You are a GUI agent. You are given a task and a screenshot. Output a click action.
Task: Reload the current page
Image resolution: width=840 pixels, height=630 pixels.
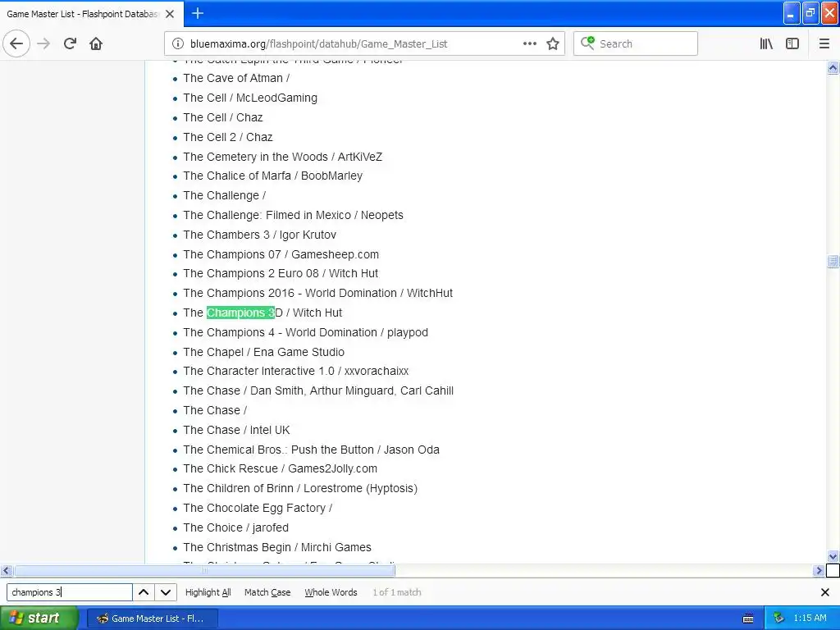click(70, 43)
